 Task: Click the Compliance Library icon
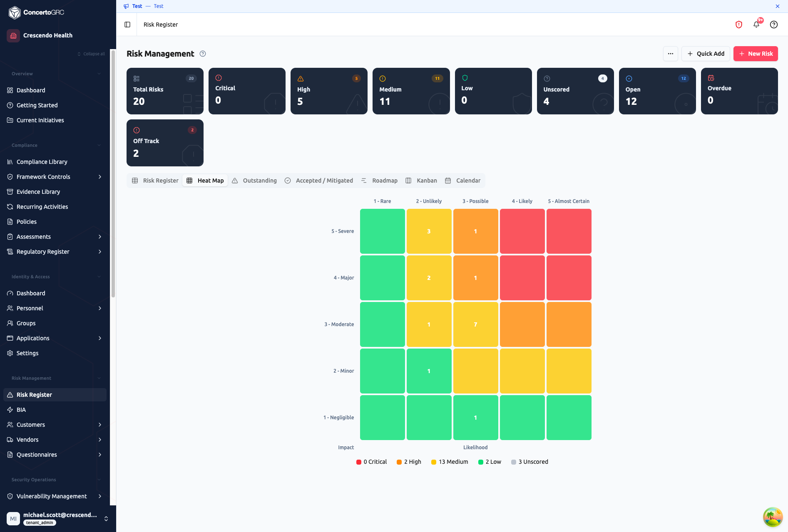coord(10,162)
